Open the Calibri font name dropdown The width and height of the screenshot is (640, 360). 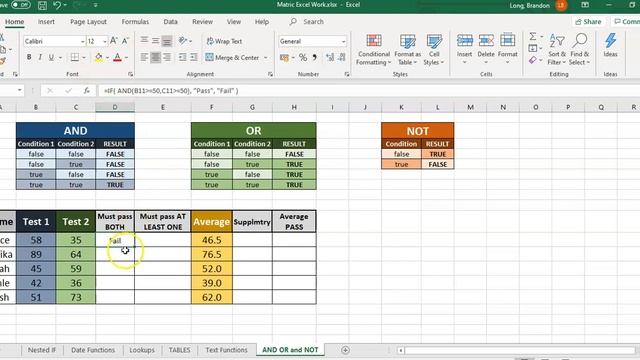(x=82, y=42)
